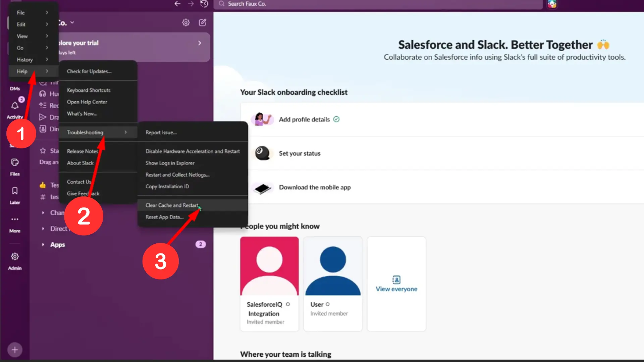
Task: Select Copy Installation ID
Action: [x=193, y=186]
